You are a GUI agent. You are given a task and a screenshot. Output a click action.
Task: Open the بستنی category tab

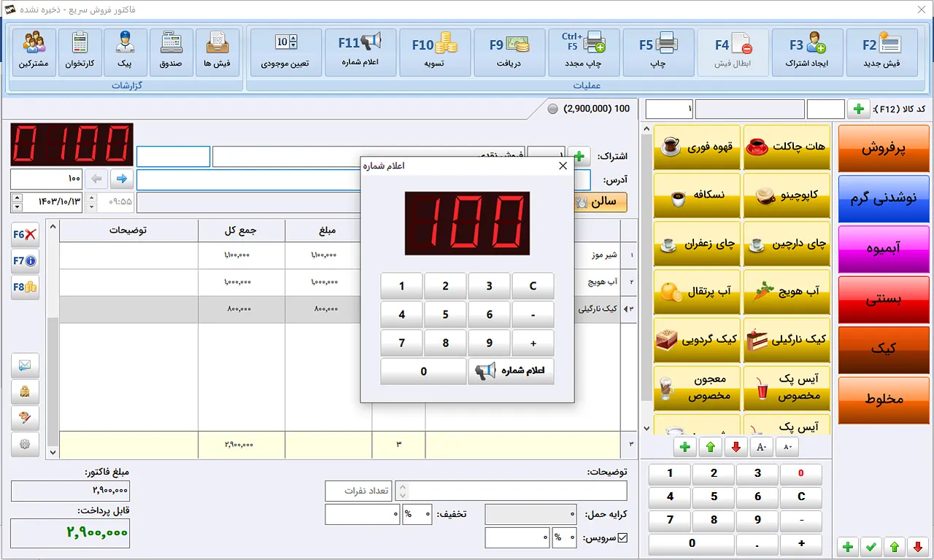884,299
